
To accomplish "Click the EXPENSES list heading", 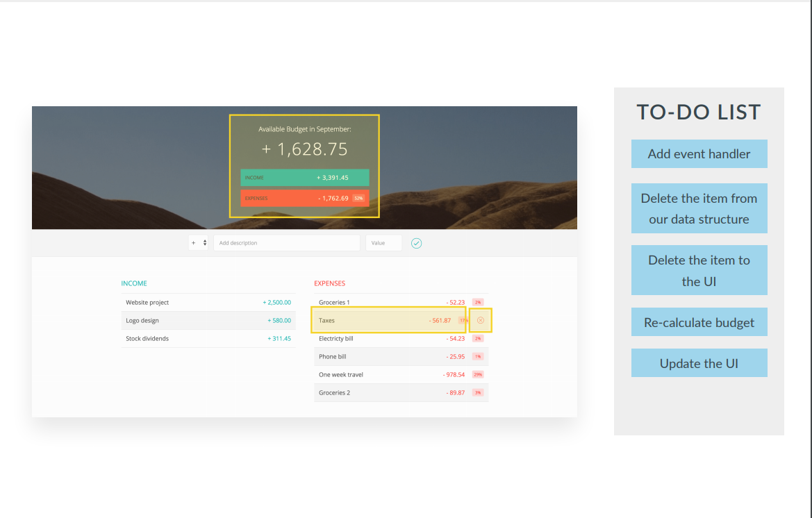I will tap(329, 283).
